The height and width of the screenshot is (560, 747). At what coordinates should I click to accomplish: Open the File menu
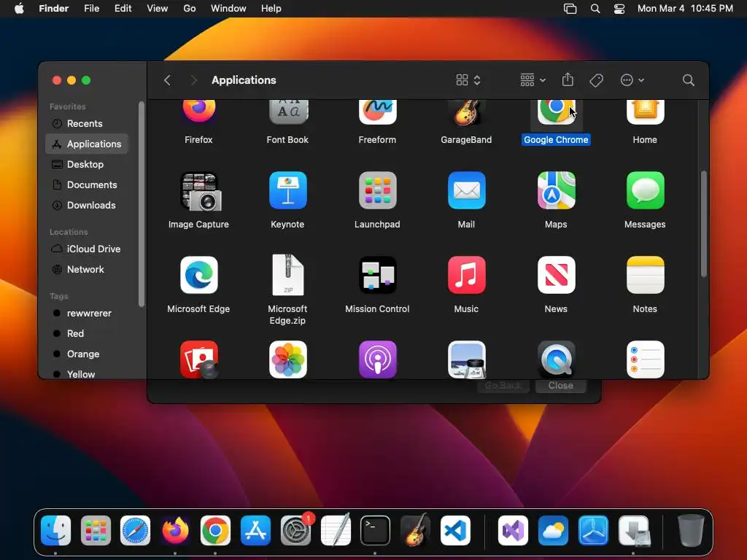click(x=91, y=9)
